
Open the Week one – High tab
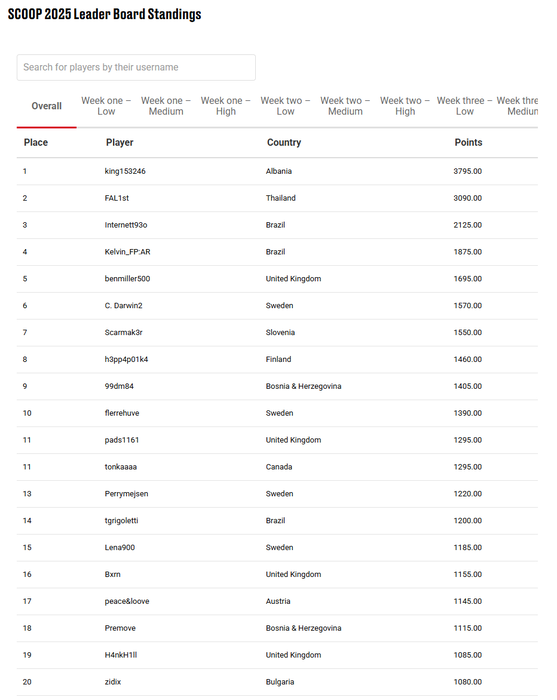pos(226,106)
